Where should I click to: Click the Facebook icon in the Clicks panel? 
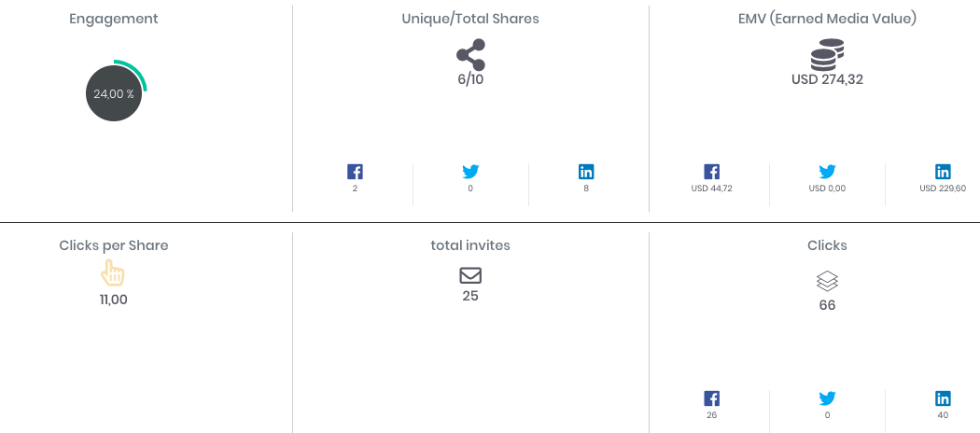(x=711, y=398)
